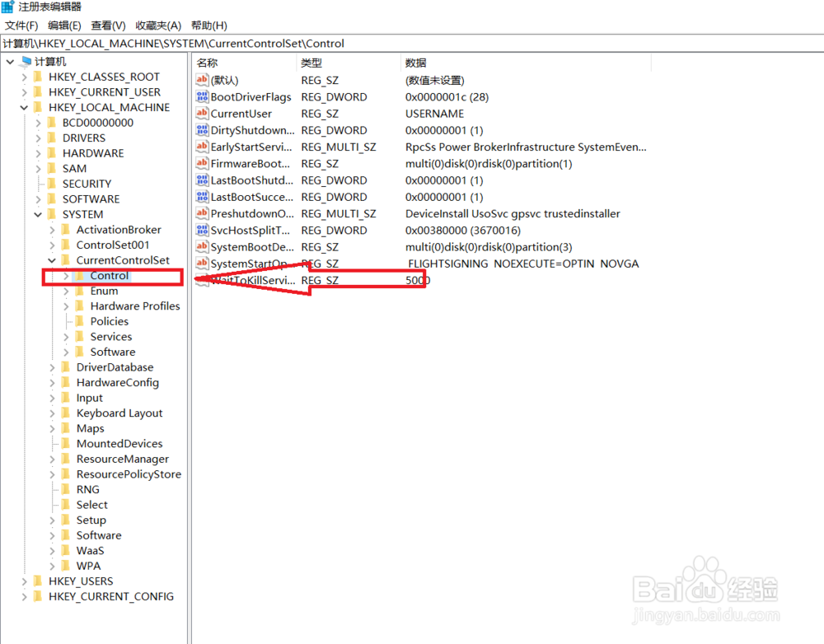This screenshot has height=644, width=824.
Task: Click data DeviceInstall UsoSvc gpsvc trustedinstaller
Action: (x=513, y=214)
